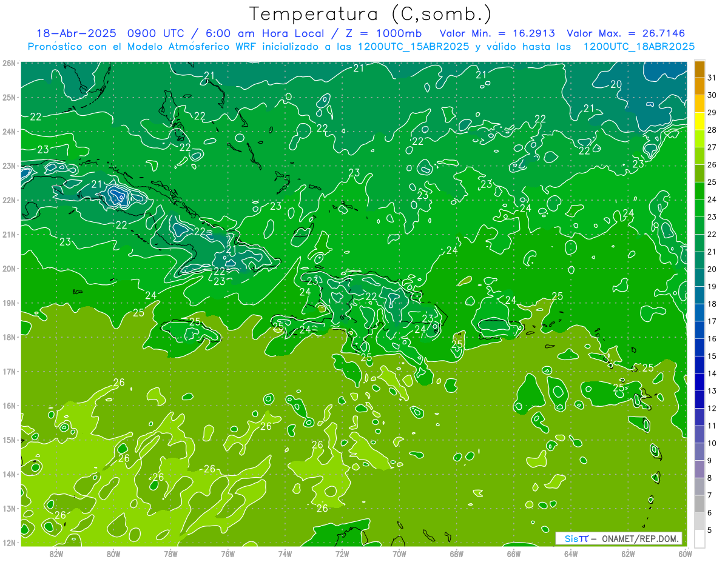
Task: Click the '74W' longitude axis label
Action: (285, 553)
